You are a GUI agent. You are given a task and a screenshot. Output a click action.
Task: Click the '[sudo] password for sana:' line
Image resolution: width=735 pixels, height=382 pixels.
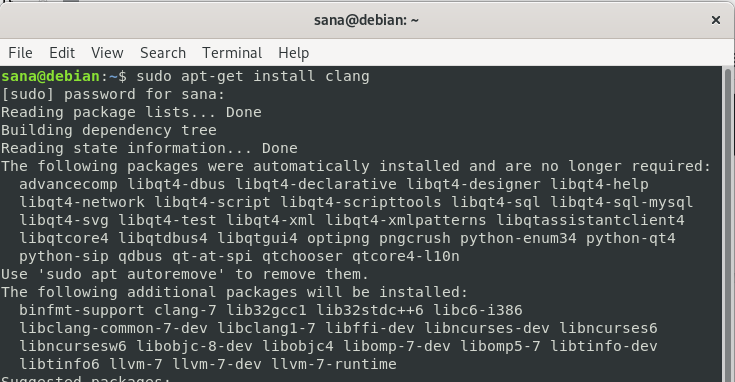pyautogui.click(x=113, y=94)
